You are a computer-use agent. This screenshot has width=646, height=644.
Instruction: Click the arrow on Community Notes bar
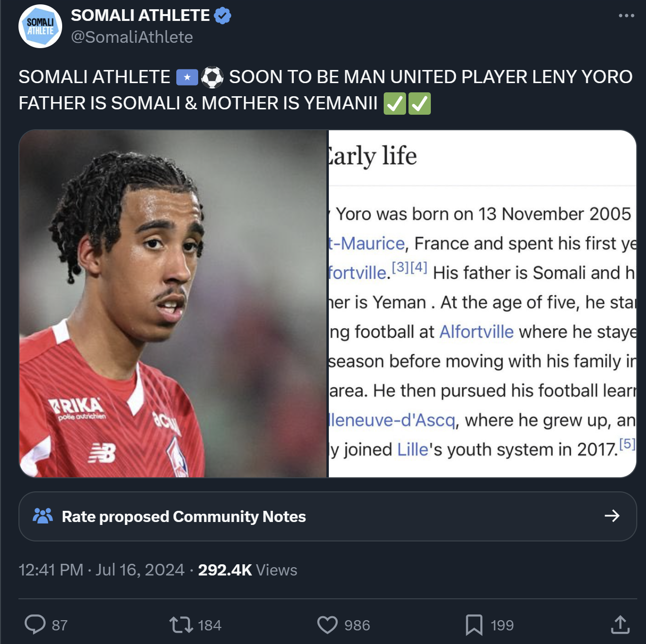point(612,516)
